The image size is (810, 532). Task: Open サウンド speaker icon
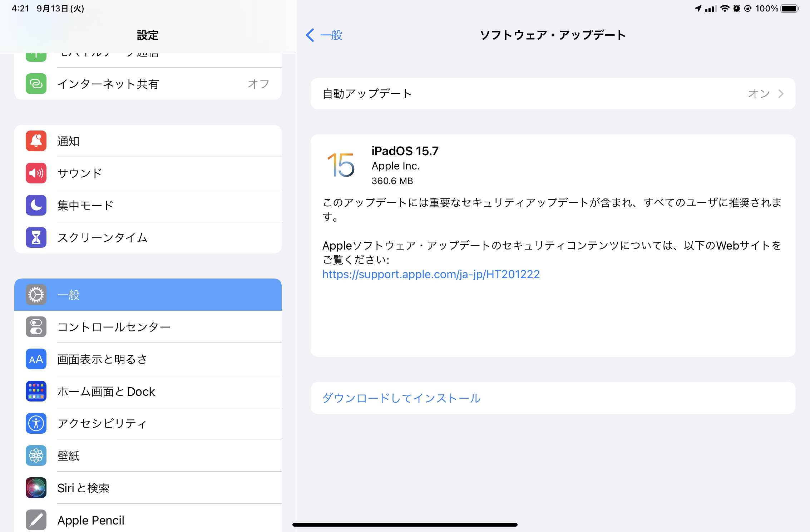coord(36,173)
